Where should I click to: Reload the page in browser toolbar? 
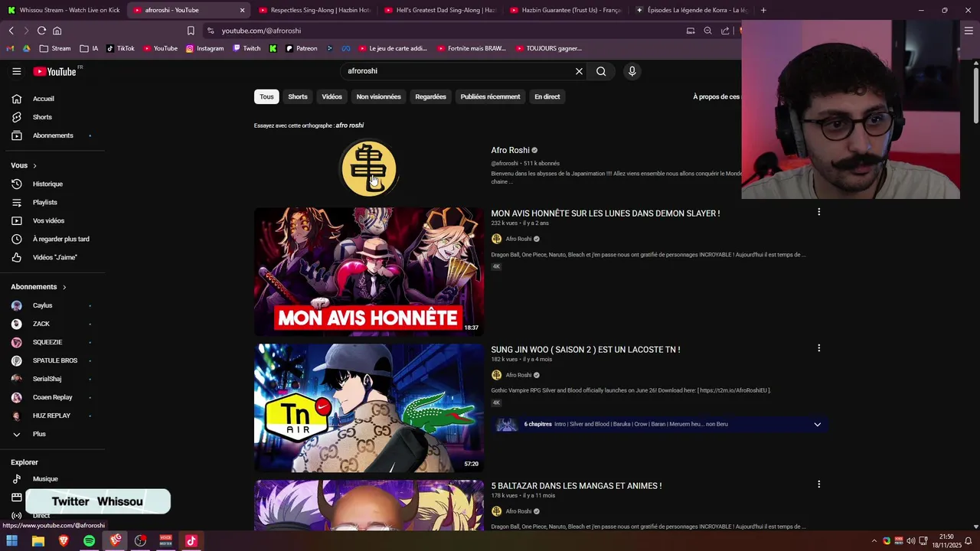pos(41,31)
